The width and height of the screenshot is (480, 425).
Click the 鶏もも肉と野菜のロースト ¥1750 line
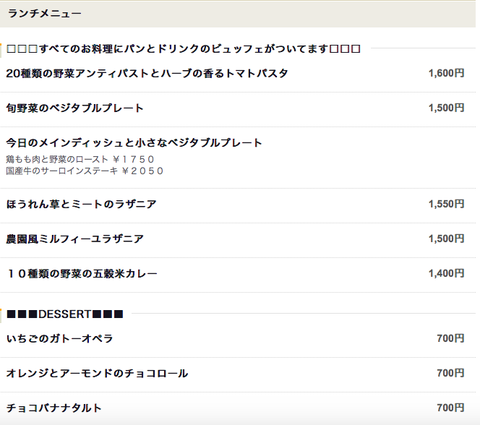(80, 159)
